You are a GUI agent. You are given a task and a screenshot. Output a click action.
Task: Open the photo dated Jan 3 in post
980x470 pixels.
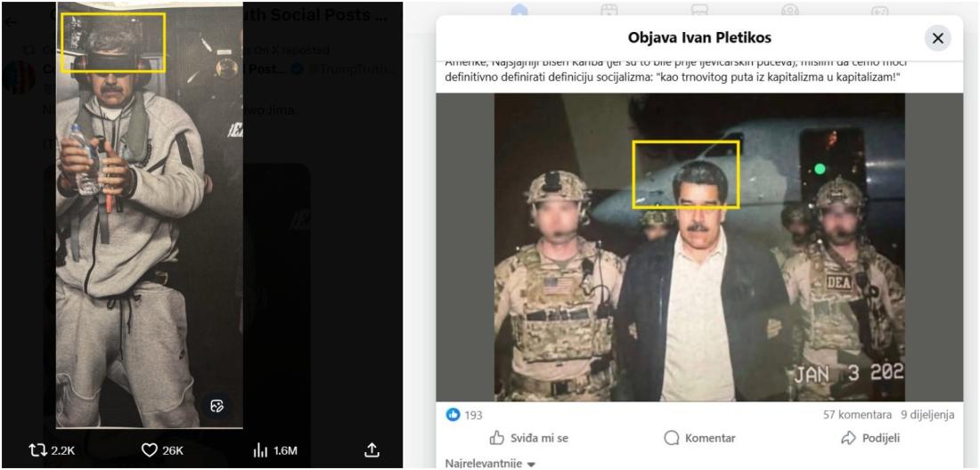[699, 247]
